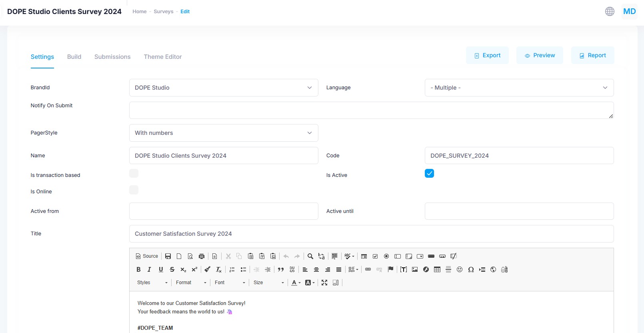The height and width of the screenshot is (333, 644).
Task: Toggle Bold formatting
Action: pos(138,269)
